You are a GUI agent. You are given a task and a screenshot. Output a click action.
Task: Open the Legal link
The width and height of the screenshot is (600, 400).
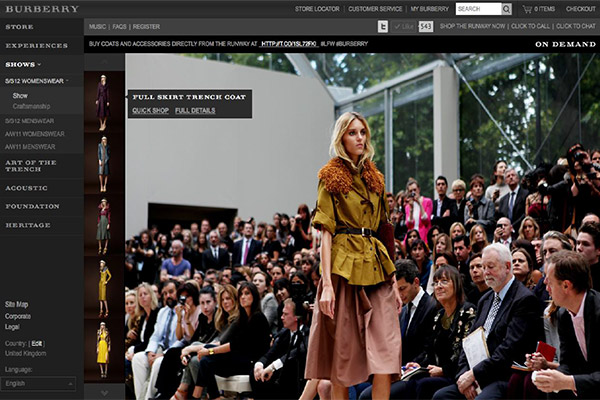point(12,327)
